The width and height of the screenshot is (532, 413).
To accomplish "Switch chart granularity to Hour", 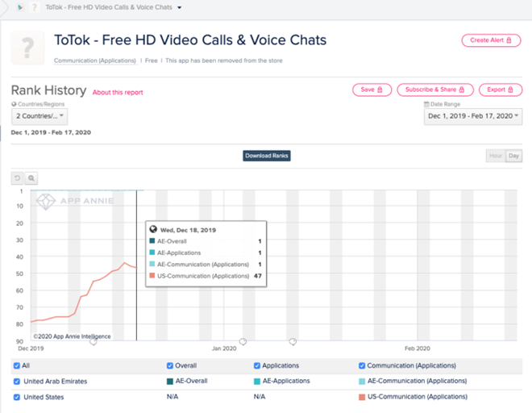I will click(x=495, y=156).
